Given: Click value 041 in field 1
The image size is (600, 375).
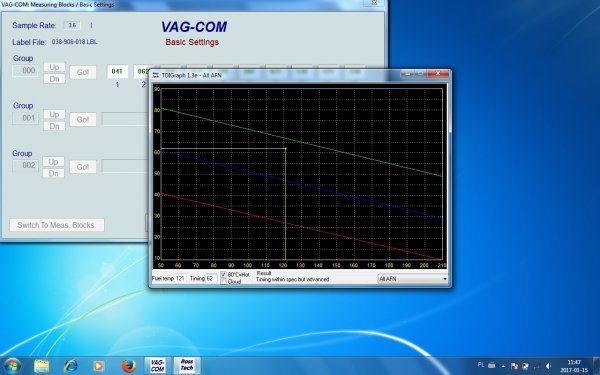Looking at the screenshot, I should pos(117,72).
